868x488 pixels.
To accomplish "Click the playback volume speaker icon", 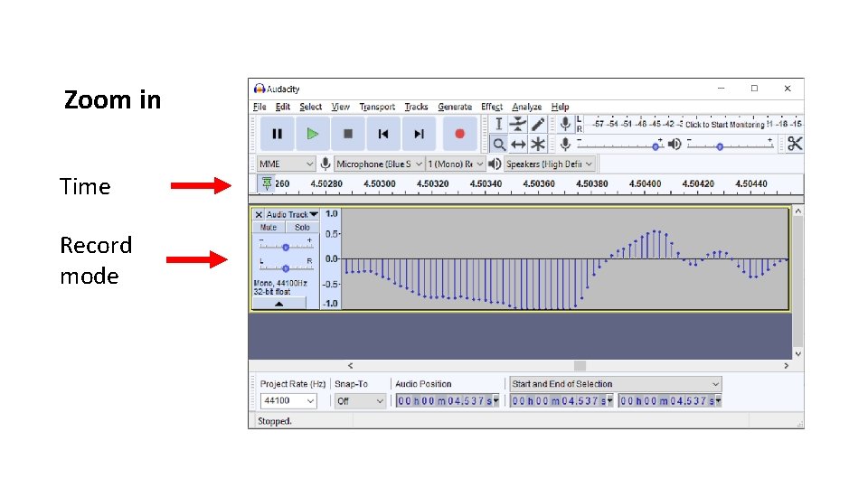I will click(675, 144).
